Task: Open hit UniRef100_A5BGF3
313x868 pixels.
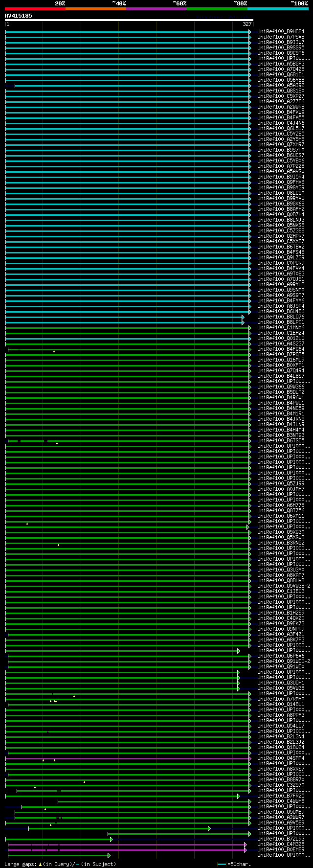Action: [281, 64]
